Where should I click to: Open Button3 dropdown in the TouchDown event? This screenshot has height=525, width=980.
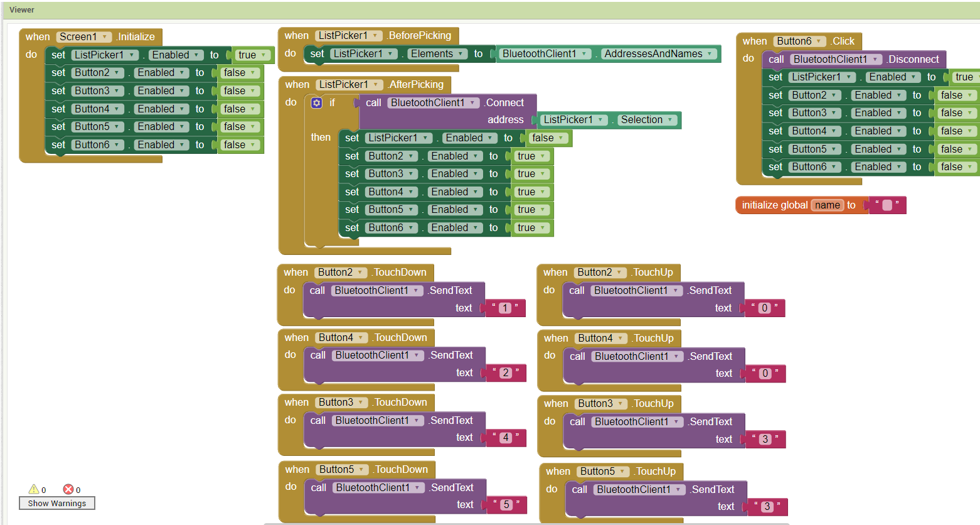point(341,402)
